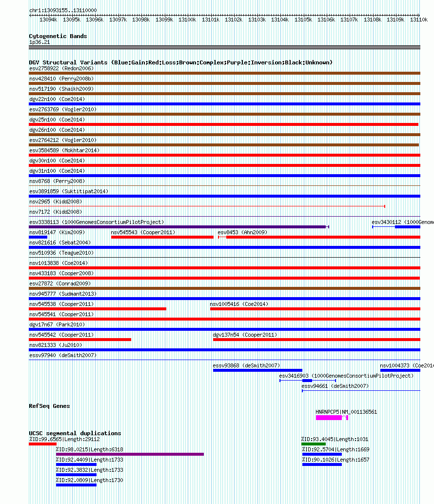Open %ID:92.3832|Length:1733 duplication label
Image resolution: width=434 pixels, height=504 pixels.
90,470
